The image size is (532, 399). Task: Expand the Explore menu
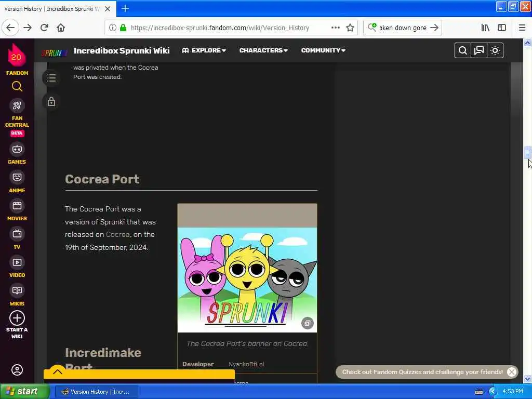[204, 50]
